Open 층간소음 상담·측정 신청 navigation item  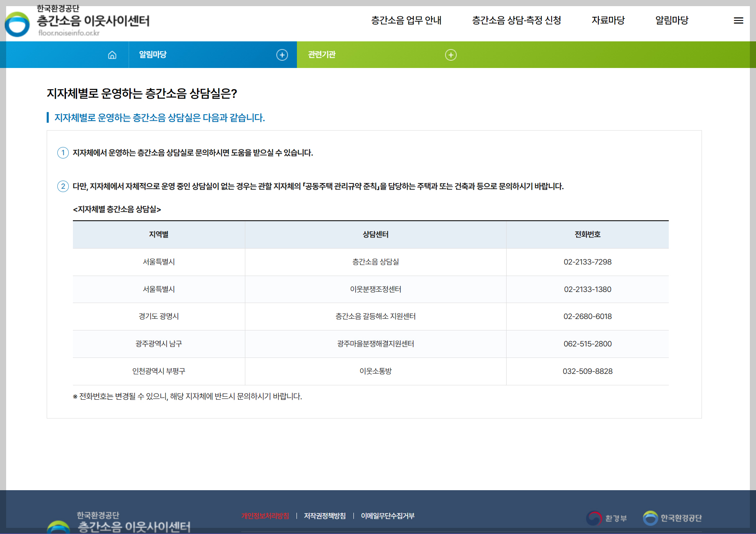tap(517, 20)
